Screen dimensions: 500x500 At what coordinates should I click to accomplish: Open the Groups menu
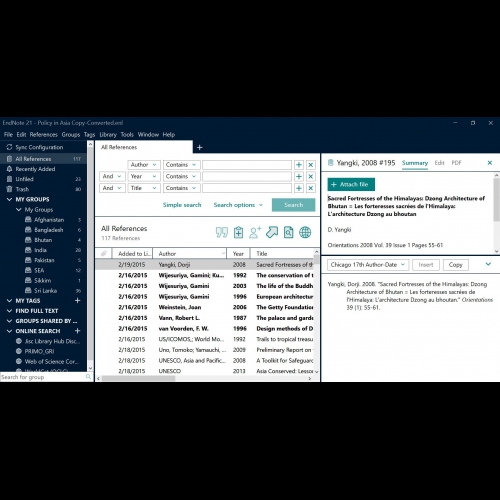(x=71, y=135)
